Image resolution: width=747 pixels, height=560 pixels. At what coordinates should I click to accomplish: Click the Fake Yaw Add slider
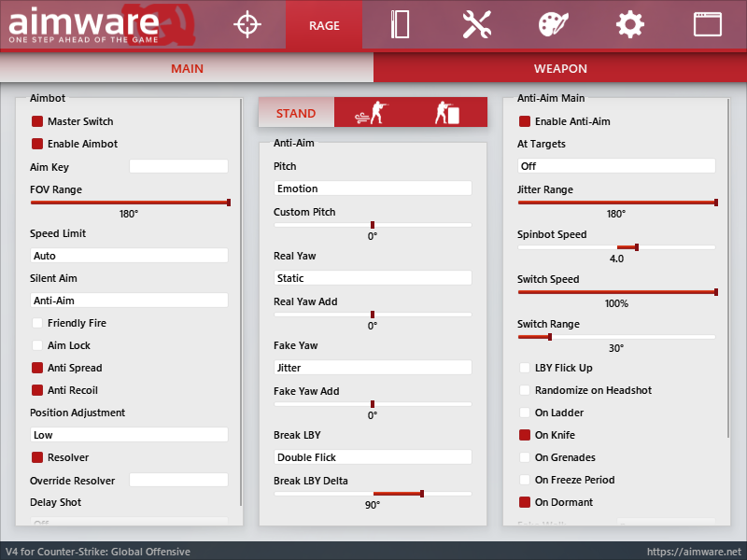point(373,404)
